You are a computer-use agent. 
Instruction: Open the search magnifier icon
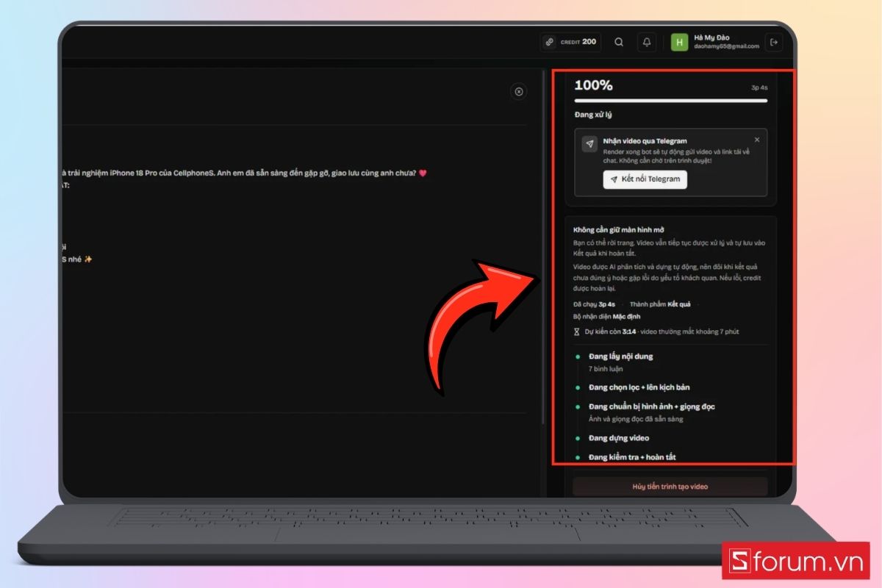click(619, 43)
